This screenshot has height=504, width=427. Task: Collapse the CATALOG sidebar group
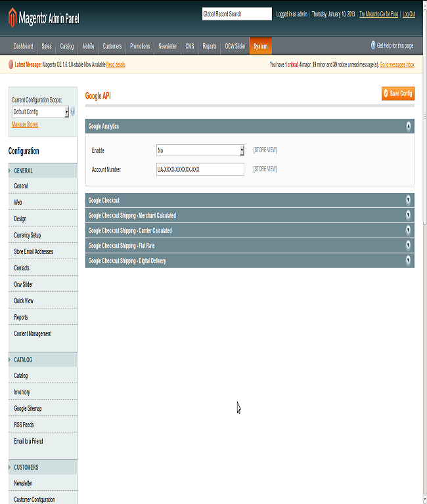pos(43,360)
